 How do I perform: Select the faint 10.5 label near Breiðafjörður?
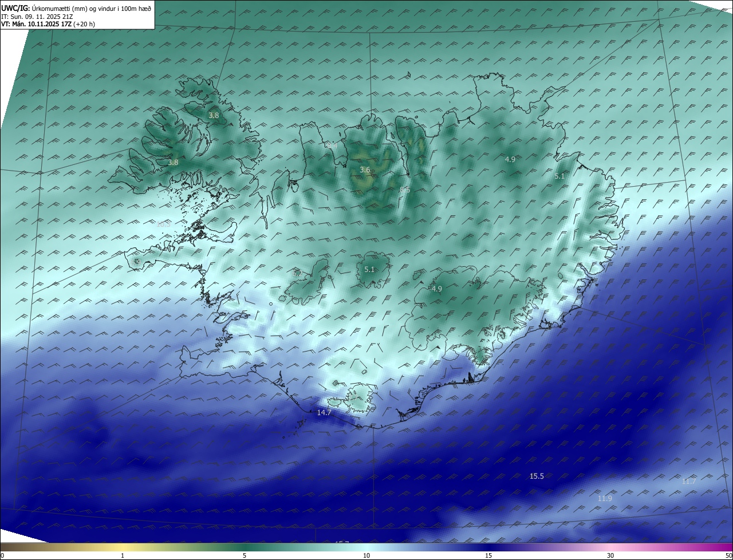(163, 224)
